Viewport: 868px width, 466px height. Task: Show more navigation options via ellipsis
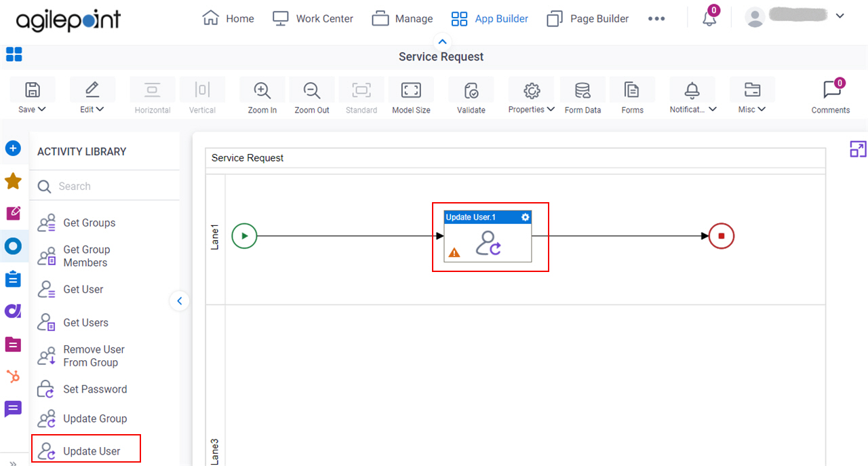(x=656, y=19)
